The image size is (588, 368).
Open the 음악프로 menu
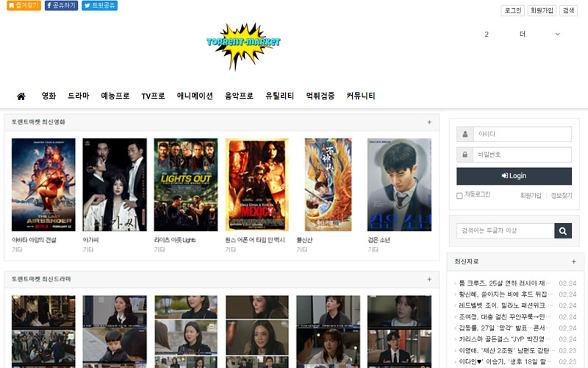pyautogui.click(x=239, y=96)
